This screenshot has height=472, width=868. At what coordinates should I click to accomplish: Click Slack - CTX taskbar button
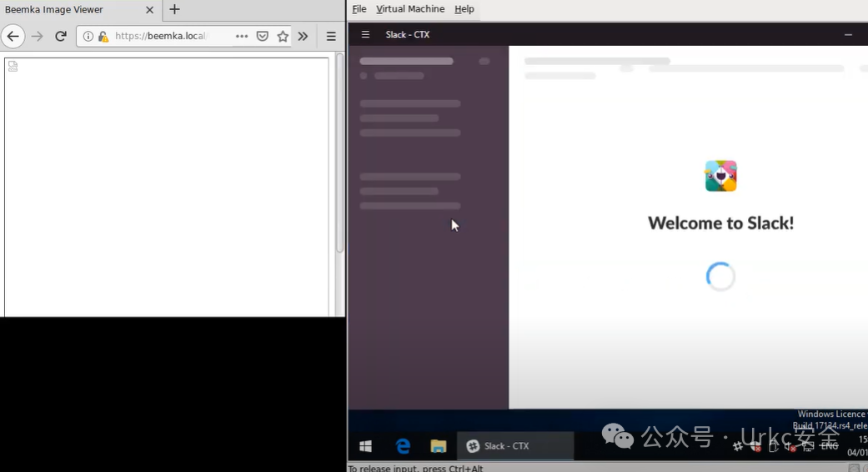[x=514, y=446]
